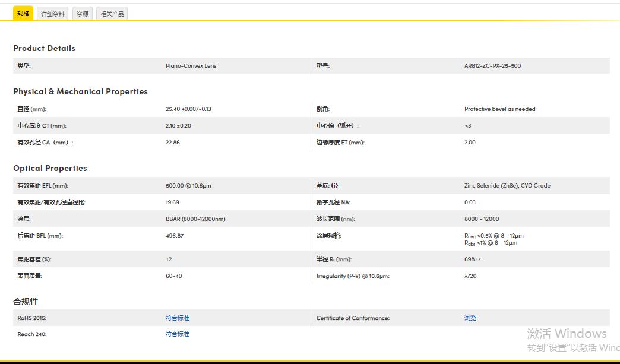Screen dimensions: 620x364
Task: Open the 资源 tab
Action: click(82, 12)
